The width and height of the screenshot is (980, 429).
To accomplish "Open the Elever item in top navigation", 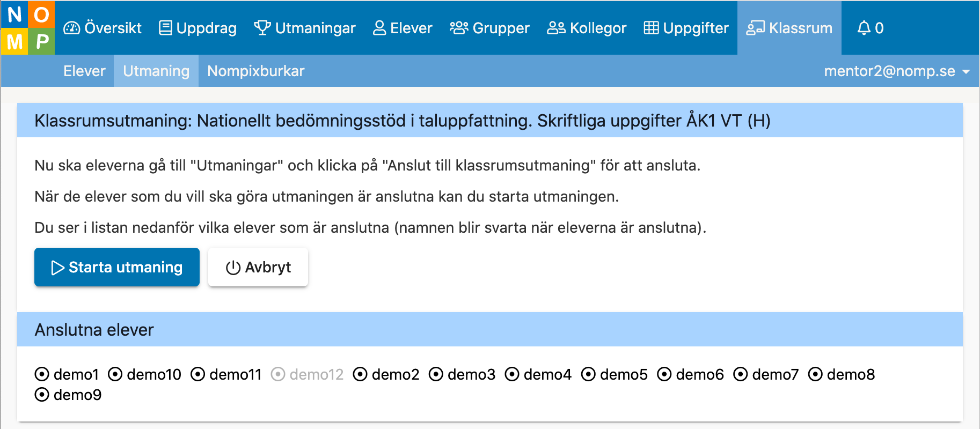I will pos(403,28).
